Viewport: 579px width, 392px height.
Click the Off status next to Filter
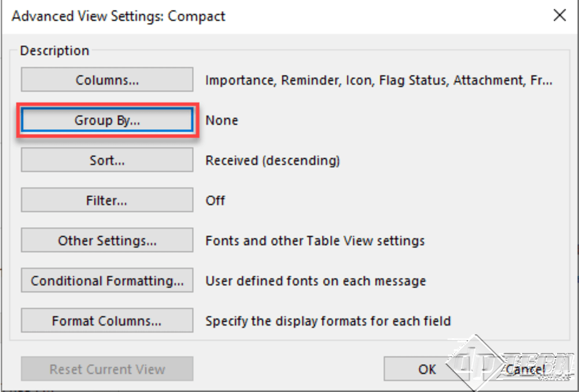tap(215, 201)
